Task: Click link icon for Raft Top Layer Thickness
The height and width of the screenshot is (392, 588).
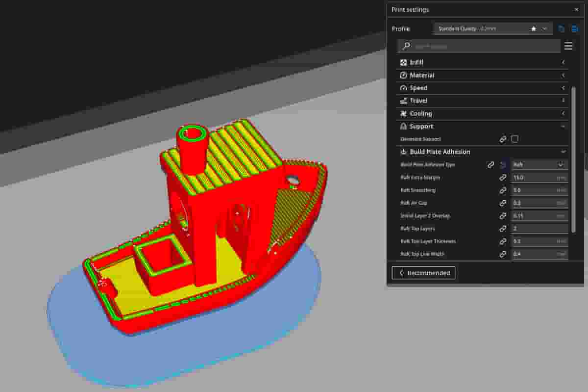Action: pos(503,241)
